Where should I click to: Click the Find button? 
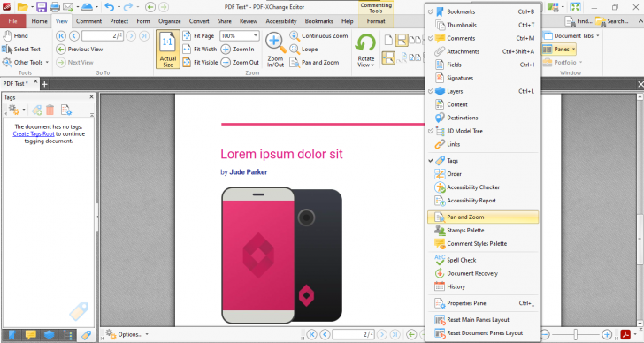[579, 21]
